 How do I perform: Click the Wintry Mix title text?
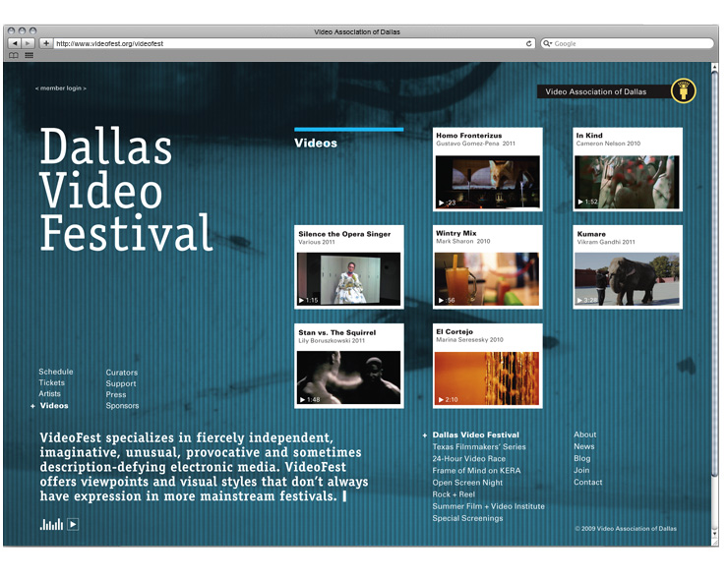(x=455, y=233)
